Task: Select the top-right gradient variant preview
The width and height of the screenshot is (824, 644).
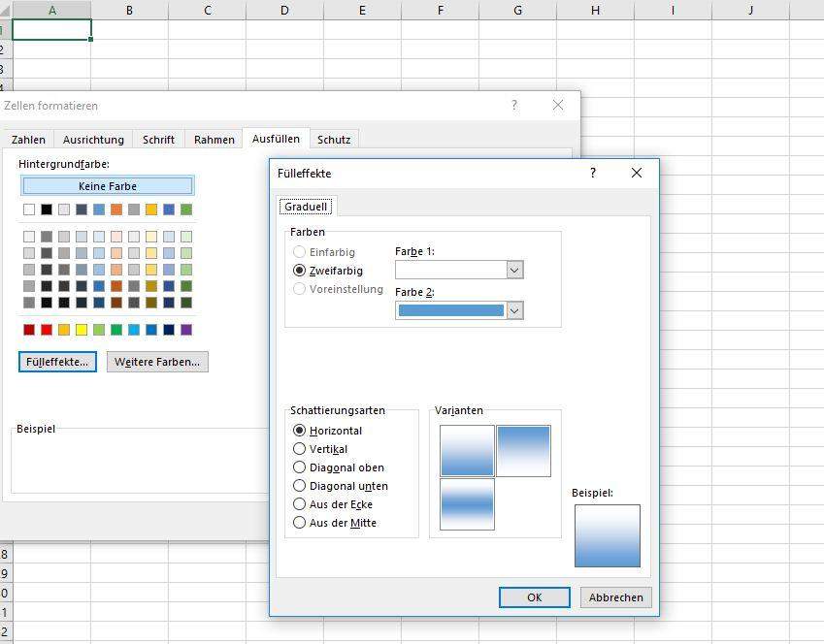Action: pos(525,450)
